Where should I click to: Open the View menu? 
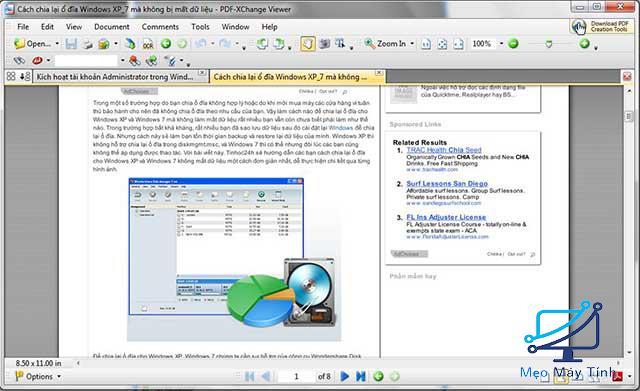coord(74,27)
